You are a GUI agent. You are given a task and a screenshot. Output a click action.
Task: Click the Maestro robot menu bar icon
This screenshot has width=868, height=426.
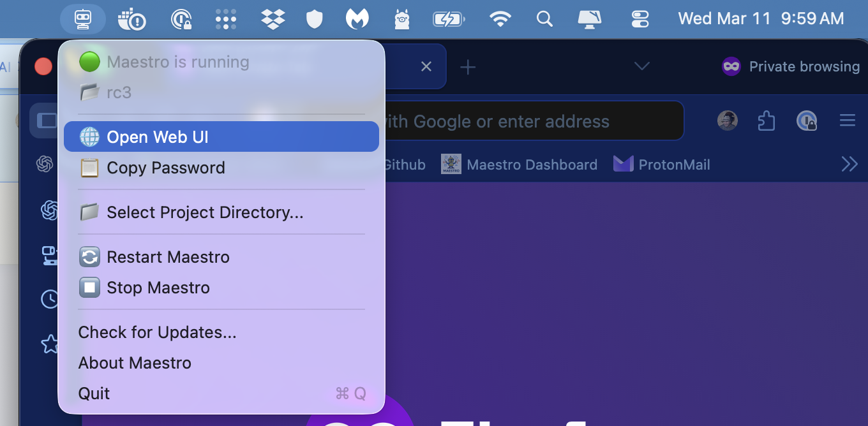[83, 19]
